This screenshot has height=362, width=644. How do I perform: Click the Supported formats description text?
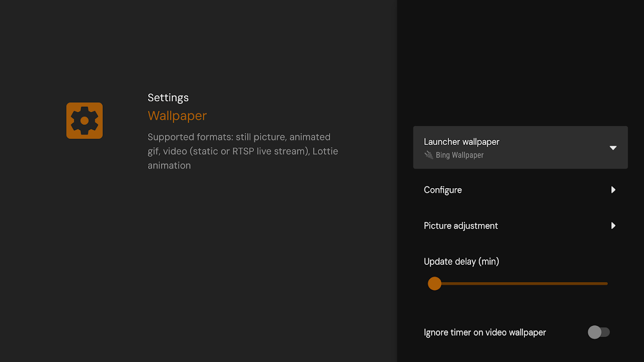[243, 151]
